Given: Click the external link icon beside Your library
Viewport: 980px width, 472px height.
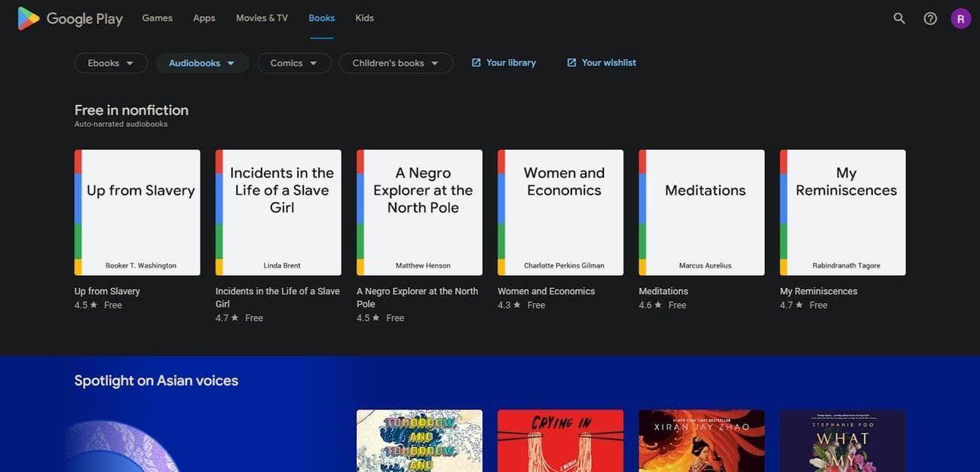Looking at the screenshot, I should (x=476, y=63).
